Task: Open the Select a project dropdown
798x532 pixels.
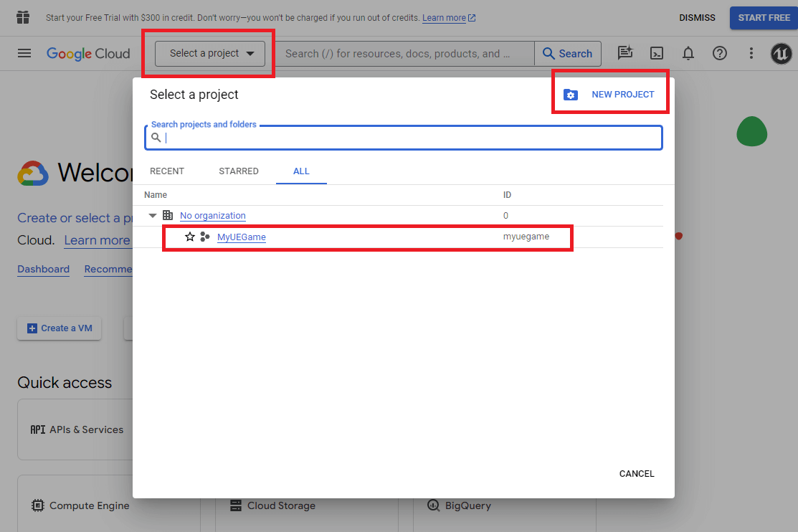Action: click(209, 54)
